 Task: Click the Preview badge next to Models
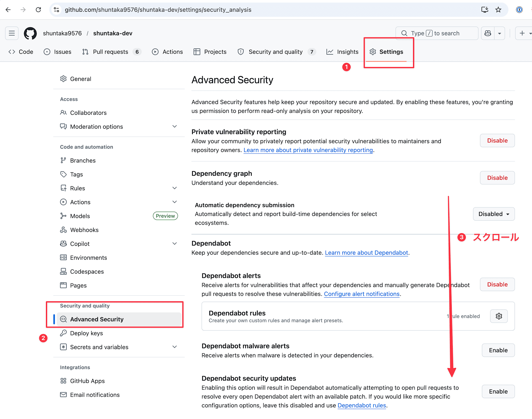(165, 216)
